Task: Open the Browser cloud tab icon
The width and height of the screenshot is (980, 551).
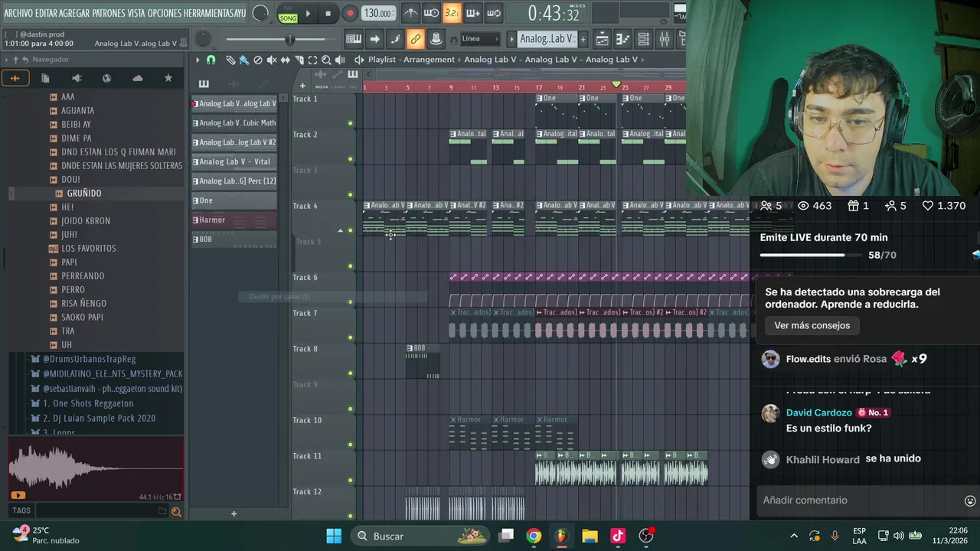Action: (x=138, y=78)
